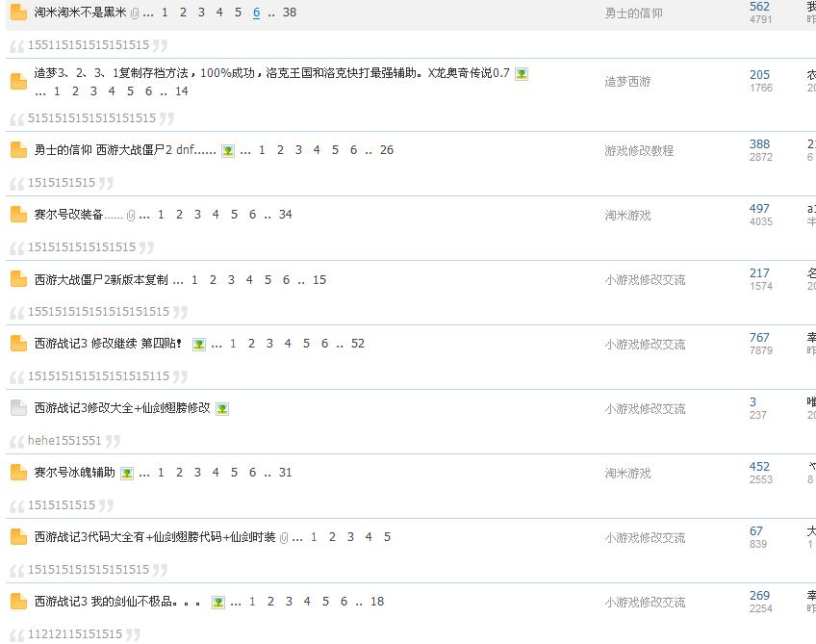Click image icon on 赛尔号冰魄辅助 thread

point(127,474)
